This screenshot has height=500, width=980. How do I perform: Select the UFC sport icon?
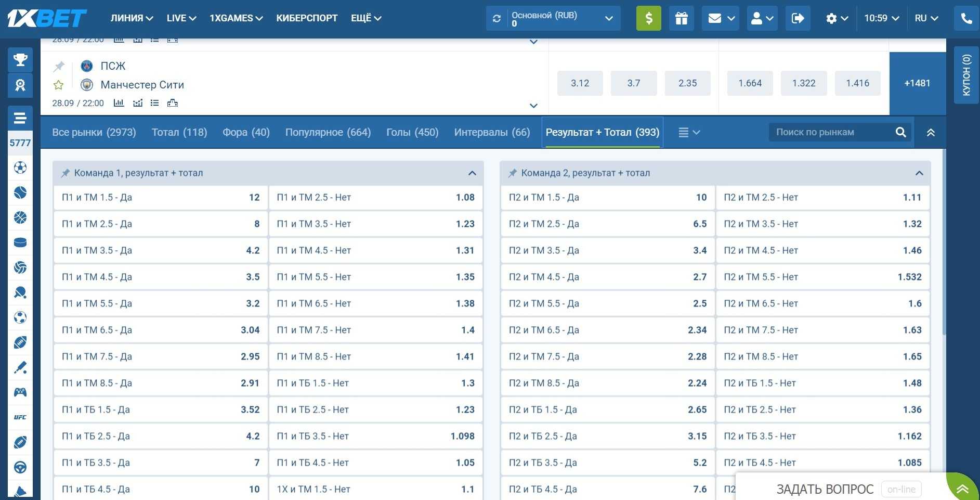point(20,417)
